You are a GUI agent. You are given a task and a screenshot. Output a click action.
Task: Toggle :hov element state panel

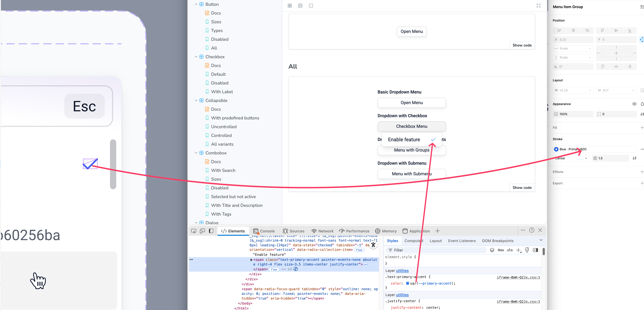[501, 250]
